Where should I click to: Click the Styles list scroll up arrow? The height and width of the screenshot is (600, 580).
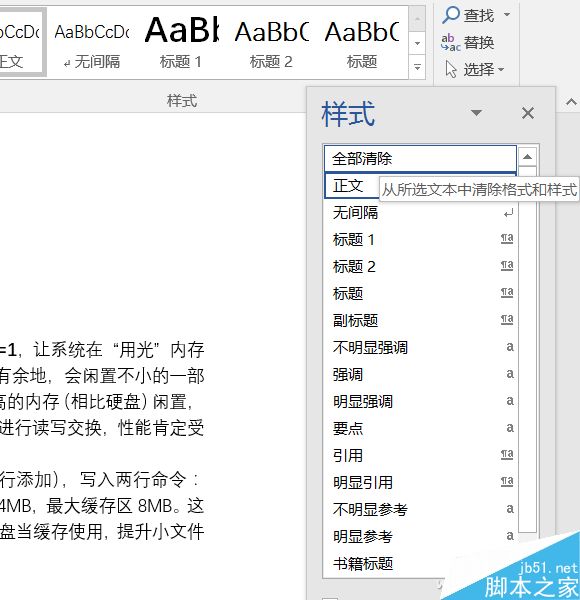click(x=528, y=157)
